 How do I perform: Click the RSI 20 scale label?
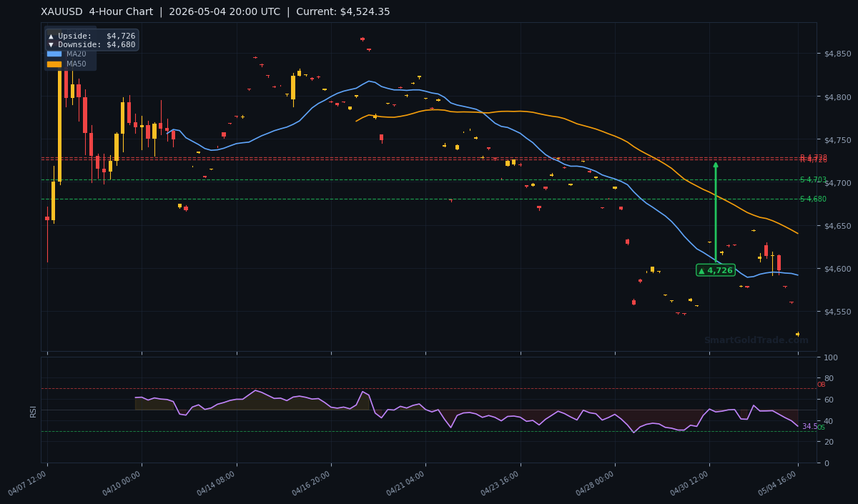829,443
